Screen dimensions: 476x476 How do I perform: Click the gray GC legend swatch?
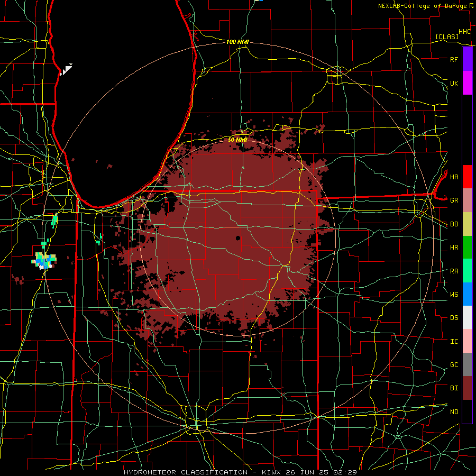pyautogui.click(x=467, y=364)
